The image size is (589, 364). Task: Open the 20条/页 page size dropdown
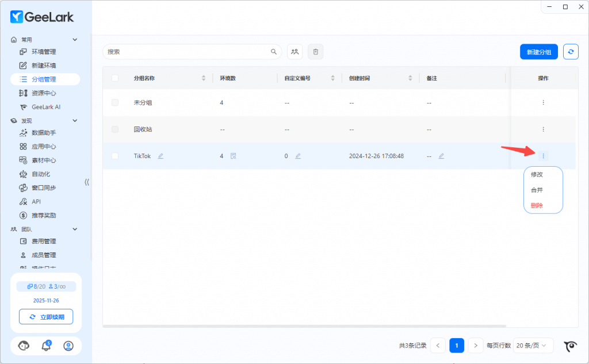533,346
